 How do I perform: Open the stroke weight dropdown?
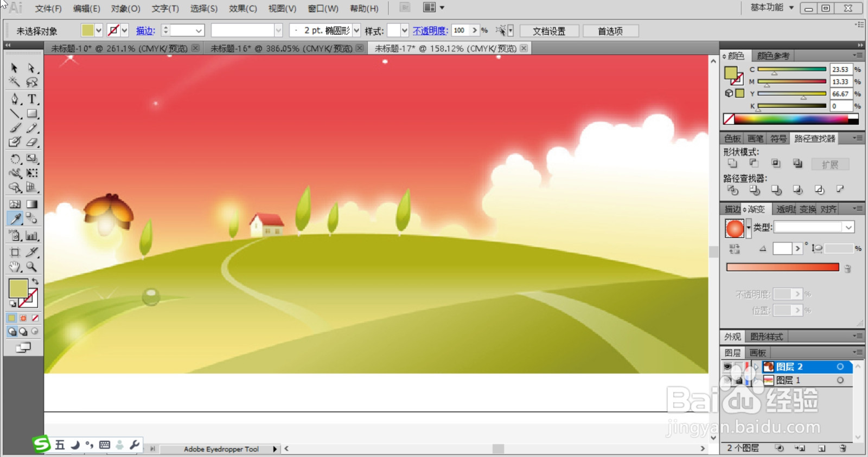coord(199,31)
